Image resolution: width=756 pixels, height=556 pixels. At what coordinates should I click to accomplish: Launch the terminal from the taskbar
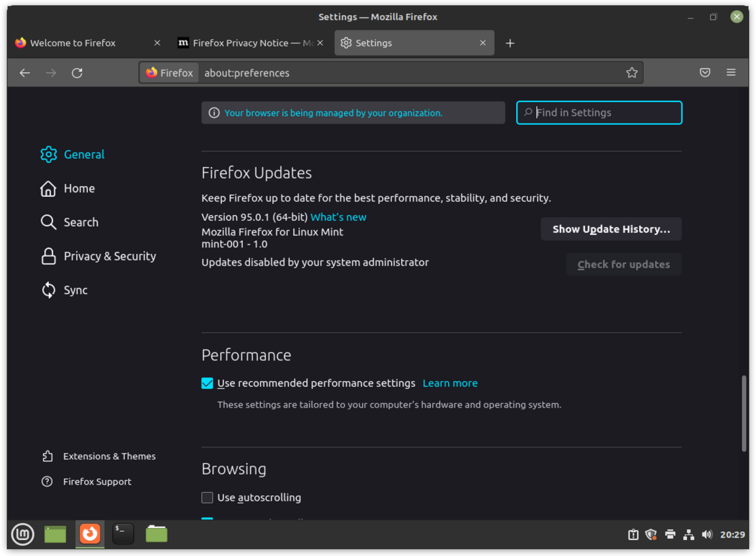tap(123, 534)
